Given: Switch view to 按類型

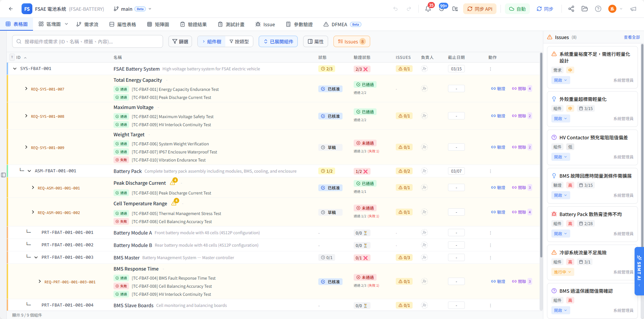Looking at the screenshot, I should 239,42.
